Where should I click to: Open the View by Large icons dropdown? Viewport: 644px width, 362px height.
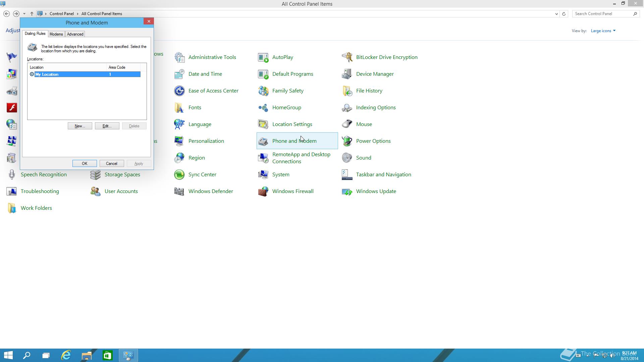(x=603, y=31)
